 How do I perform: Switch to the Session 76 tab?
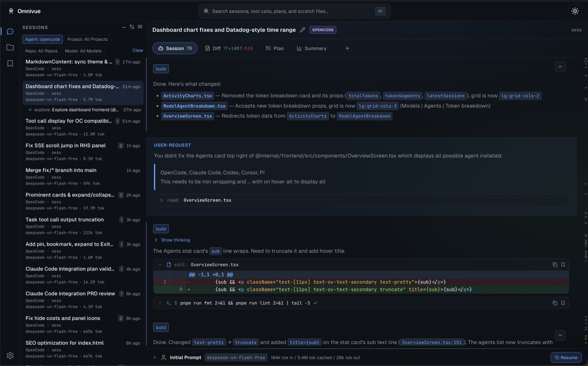coord(175,48)
